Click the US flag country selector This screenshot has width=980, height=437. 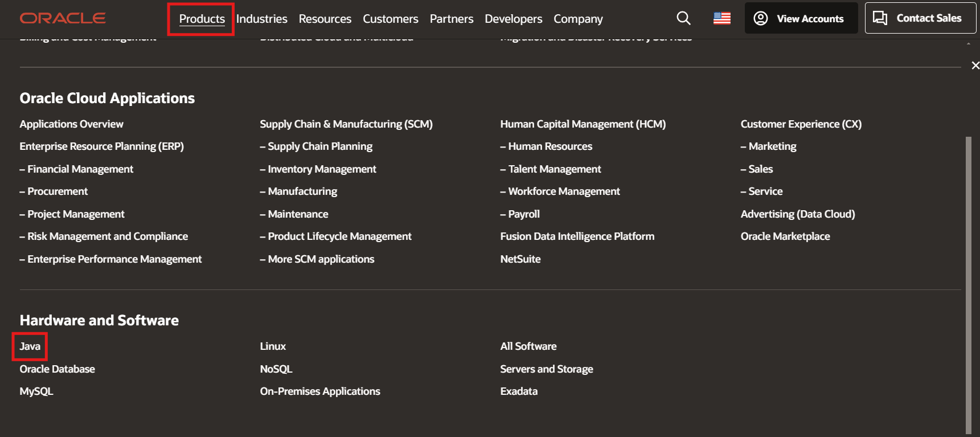coord(721,18)
